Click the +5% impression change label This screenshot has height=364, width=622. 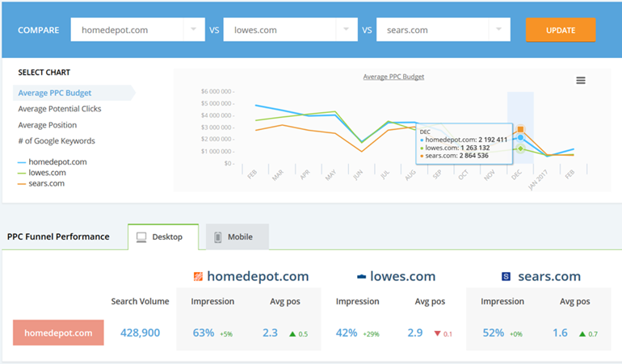(x=226, y=334)
